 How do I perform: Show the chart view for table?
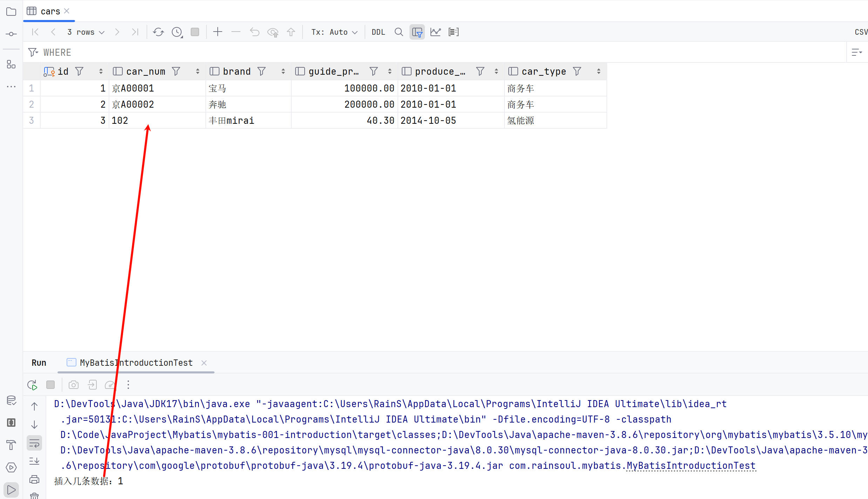[435, 32]
